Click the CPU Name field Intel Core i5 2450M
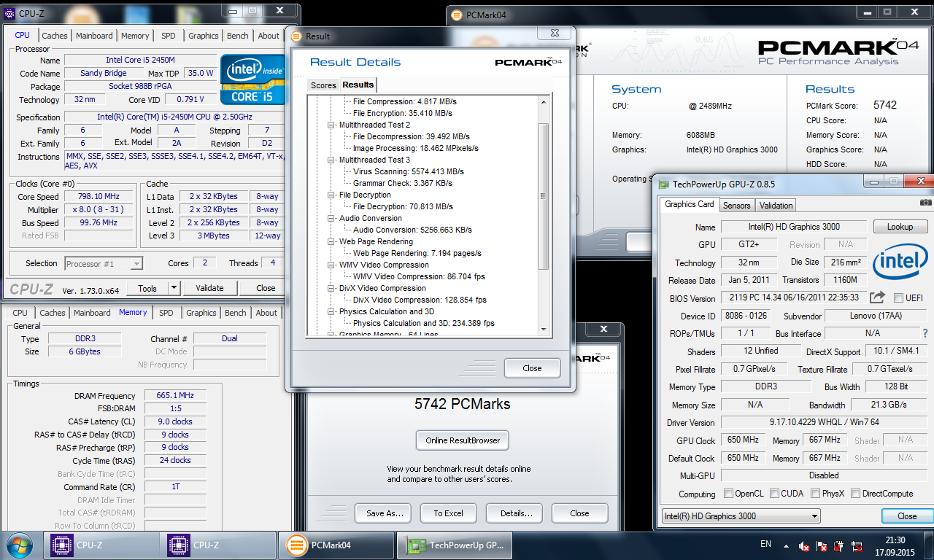934x560 pixels. [x=140, y=60]
